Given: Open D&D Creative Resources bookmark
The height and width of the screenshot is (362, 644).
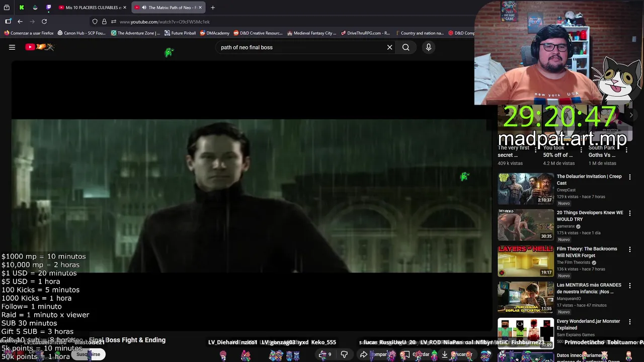Looking at the screenshot, I should pyautogui.click(x=258, y=33).
